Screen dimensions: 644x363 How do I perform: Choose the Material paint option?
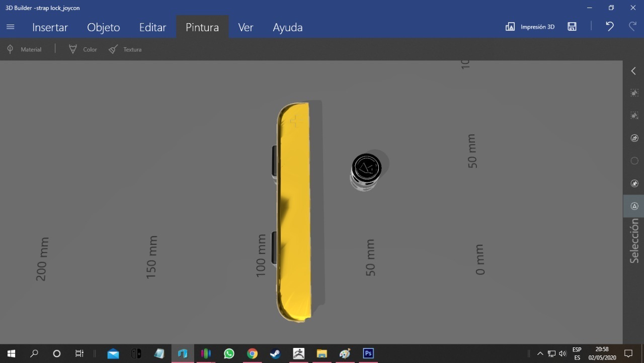point(24,49)
